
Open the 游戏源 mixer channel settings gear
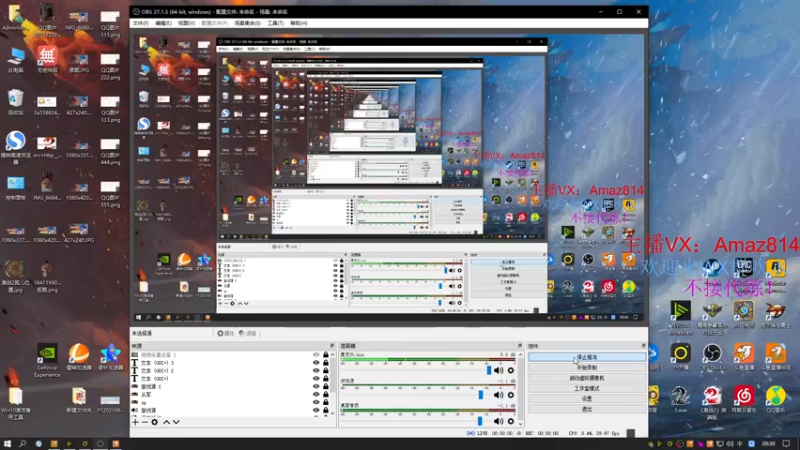[511, 395]
